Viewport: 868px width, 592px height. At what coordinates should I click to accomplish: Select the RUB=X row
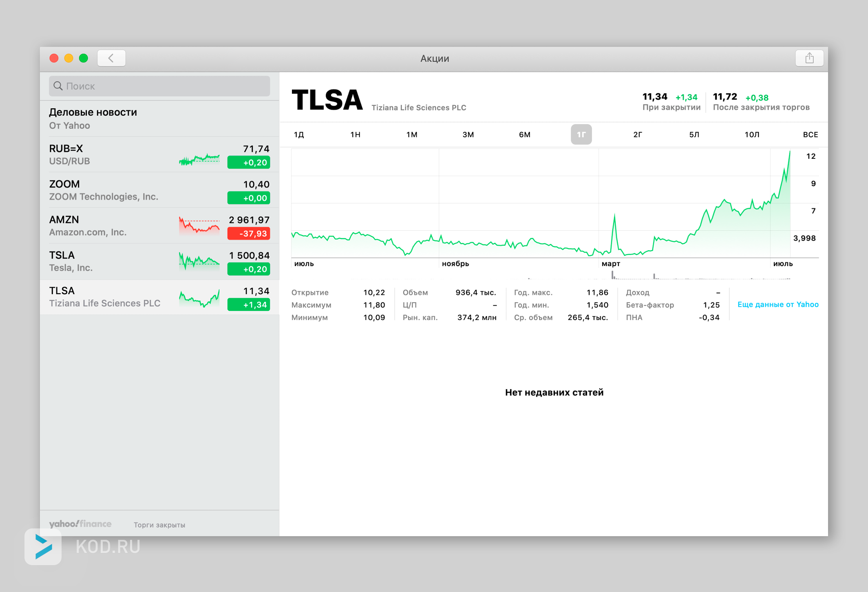point(159,154)
